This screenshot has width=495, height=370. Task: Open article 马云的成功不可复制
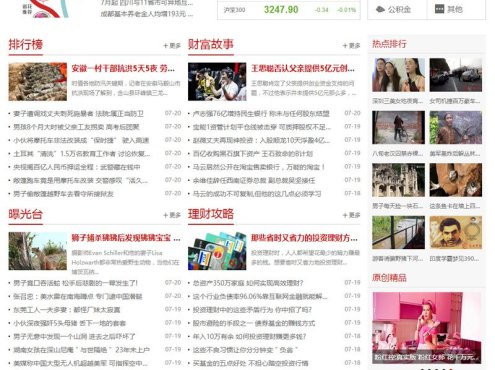(x=257, y=194)
